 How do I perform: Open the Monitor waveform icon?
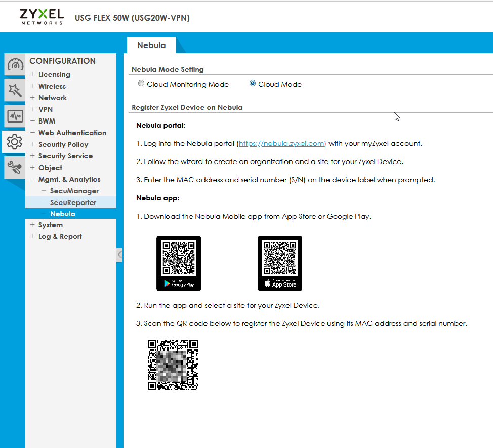point(15,117)
